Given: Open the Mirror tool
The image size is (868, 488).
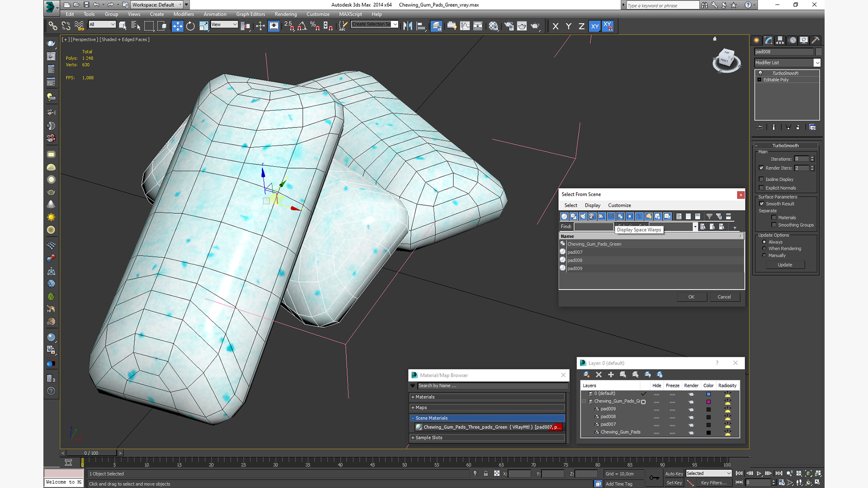Looking at the screenshot, I should pos(408,26).
